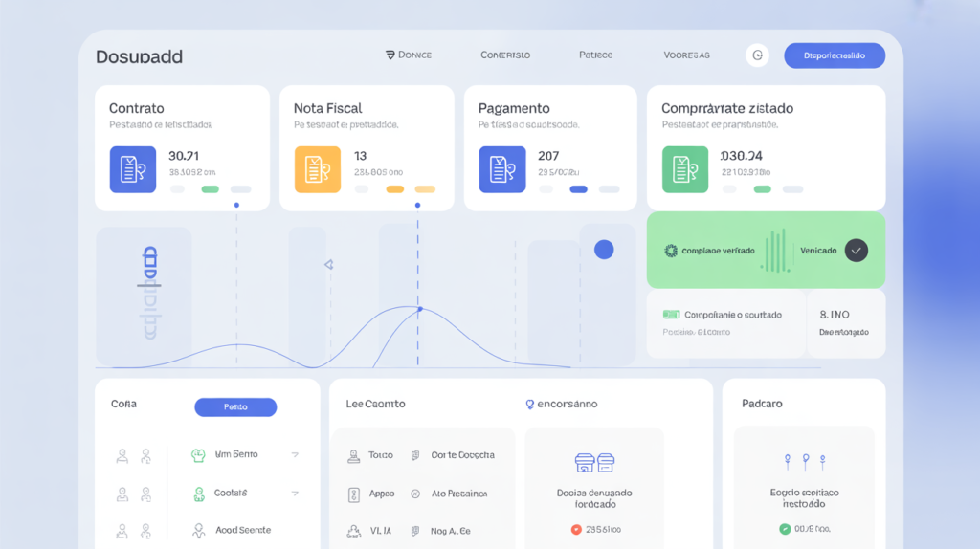Open the Donce menu in top navigation
Viewport: 980px width, 549px height.
coord(408,55)
